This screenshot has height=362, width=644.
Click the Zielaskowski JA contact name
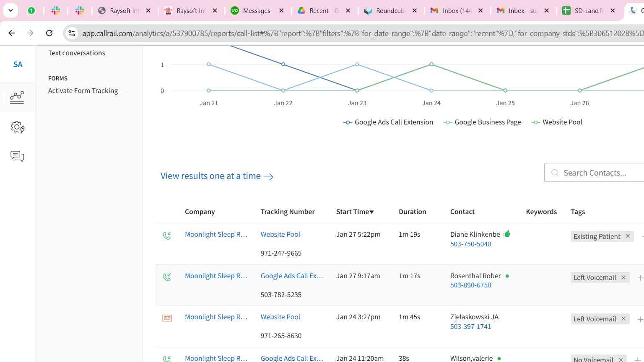point(474,317)
